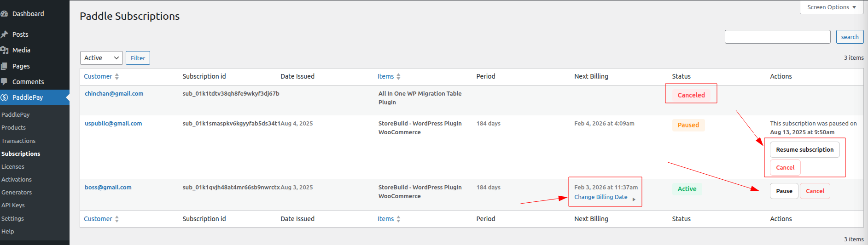Image resolution: width=868 pixels, height=245 pixels.
Task: Focus the subscriptions search input field
Action: click(777, 37)
